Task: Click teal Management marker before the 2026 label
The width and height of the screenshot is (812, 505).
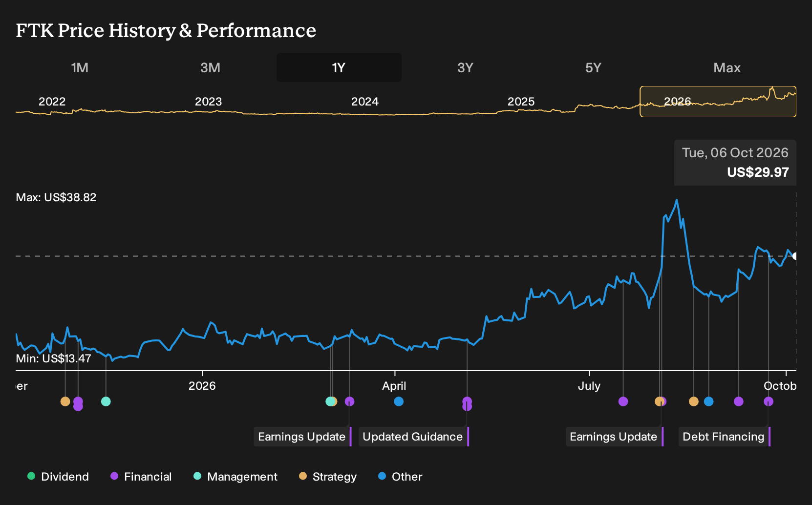Action: pyautogui.click(x=106, y=401)
